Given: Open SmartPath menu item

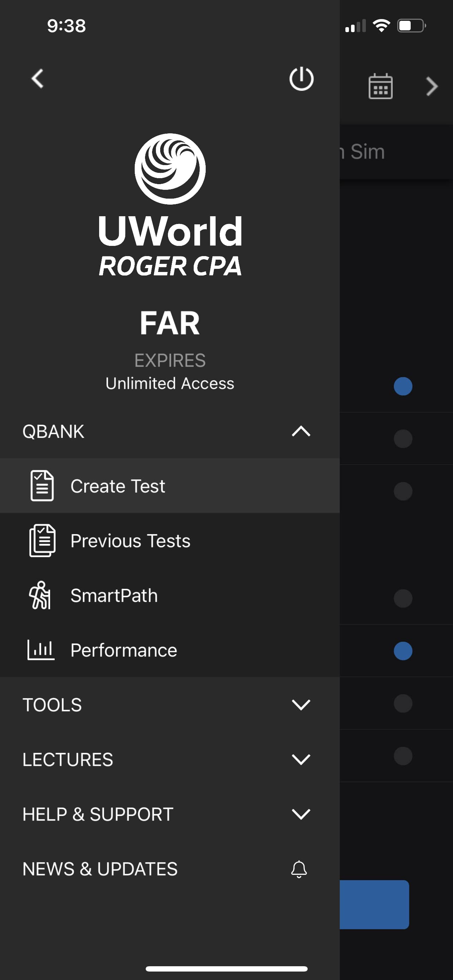Looking at the screenshot, I should (x=170, y=595).
